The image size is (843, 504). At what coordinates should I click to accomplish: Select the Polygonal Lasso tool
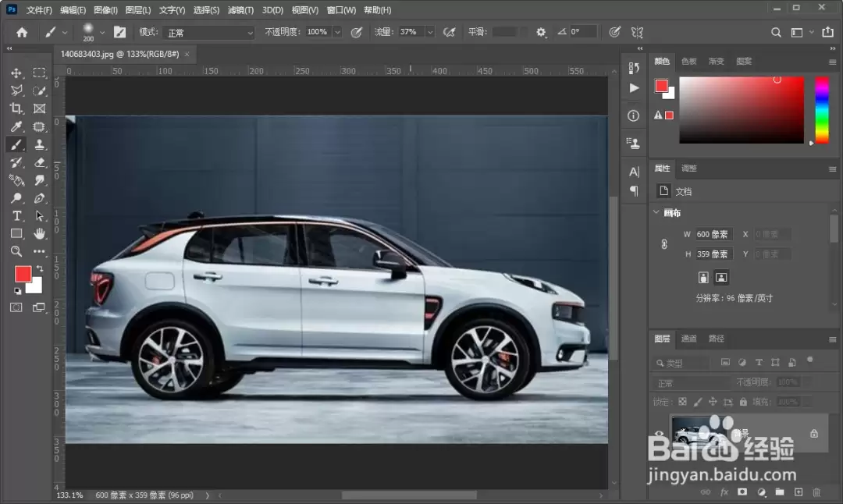pos(16,91)
